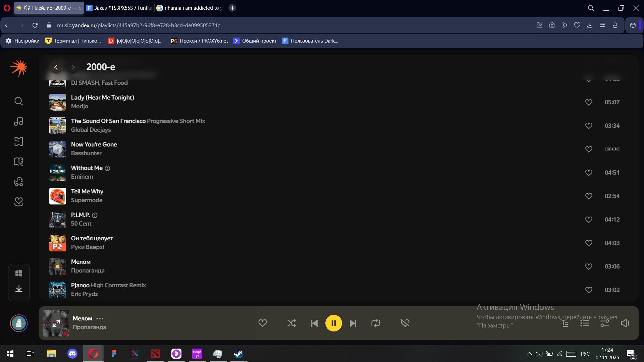Open the equalizer settings in the player bar
Image resolution: width=644 pixels, height=362 pixels.
(x=605, y=323)
